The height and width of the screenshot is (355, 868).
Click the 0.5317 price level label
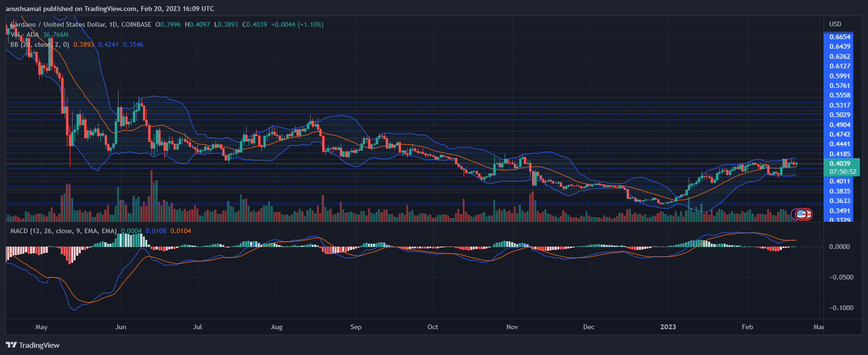[840, 105]
